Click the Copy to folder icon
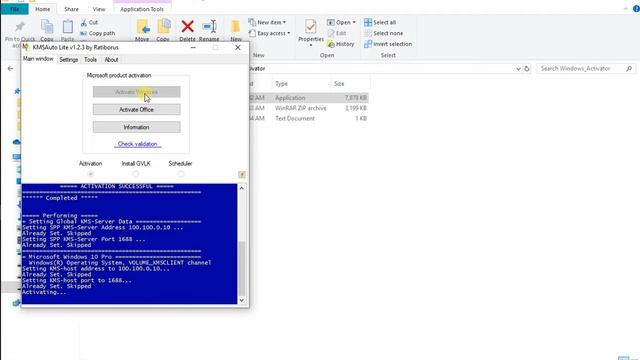This screenshot has height=360, width=640. pyautogui.click(x=163, y=27)
